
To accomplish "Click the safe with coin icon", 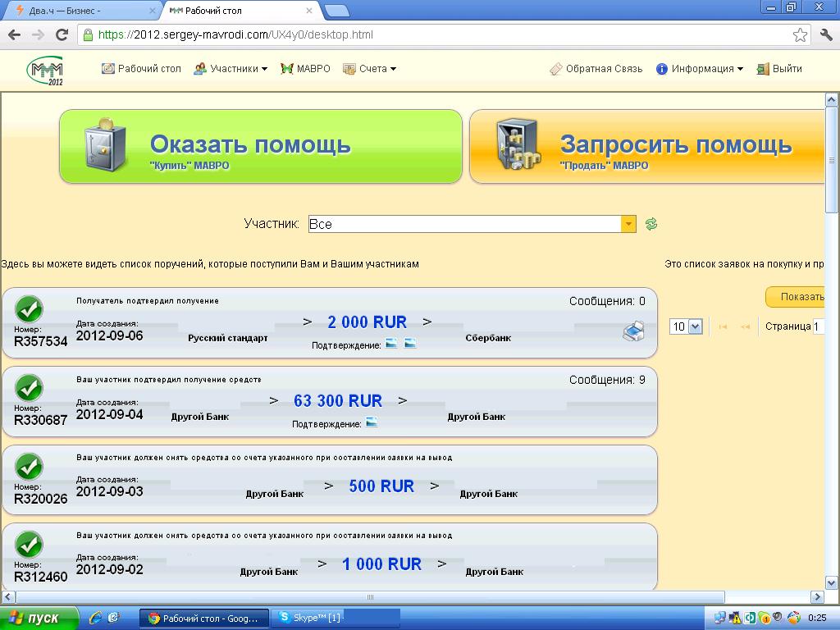I will tap(106, 144).
